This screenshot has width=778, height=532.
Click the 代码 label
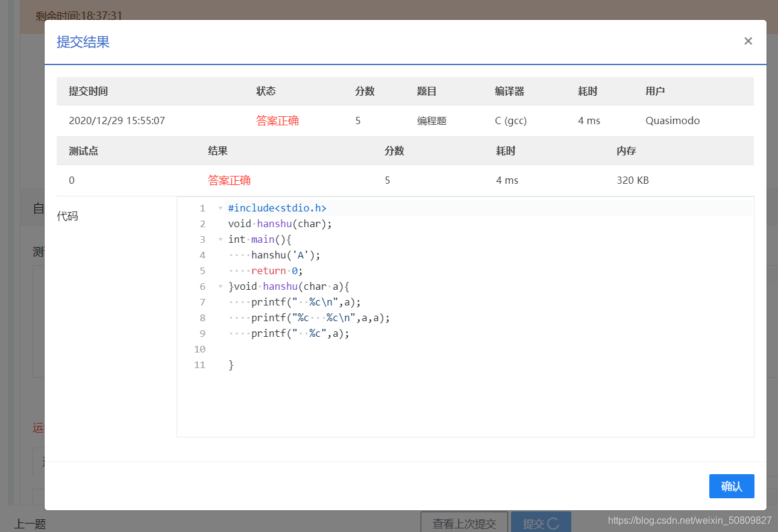(67, 216)
